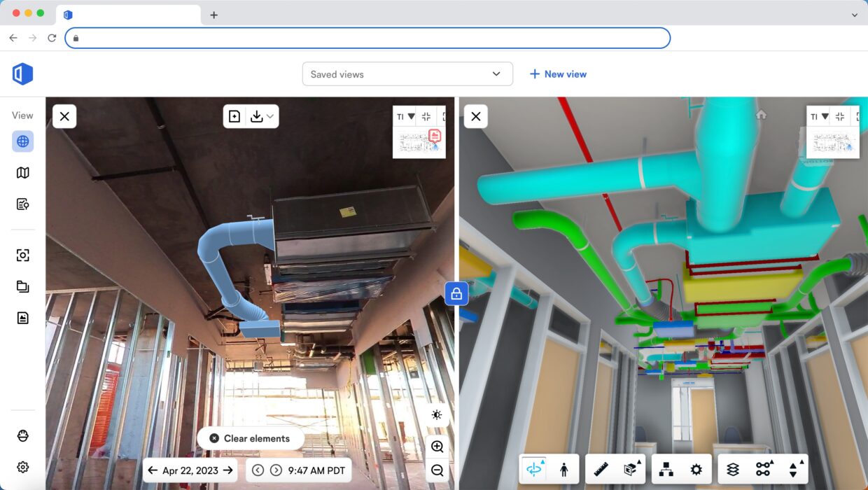This screenshot has height=490, width=868.
Task: Toggle the camera lock between the two panes
Action: pos(456,294)
